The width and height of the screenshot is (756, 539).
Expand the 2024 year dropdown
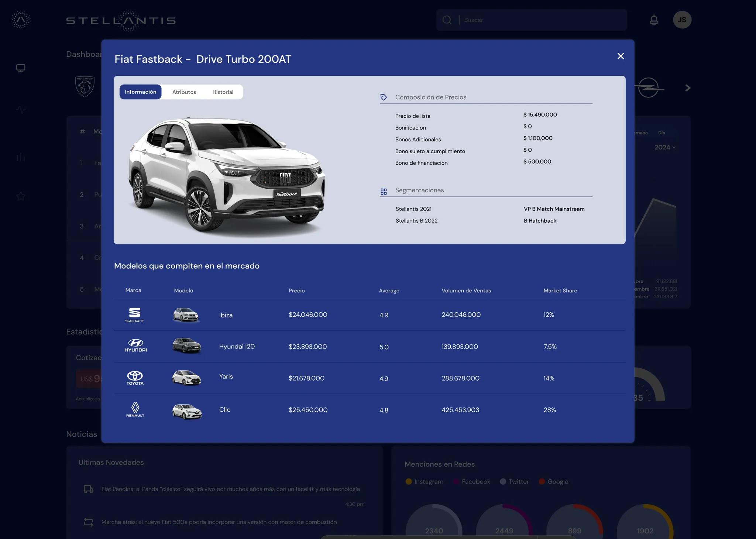tap(665, 147)
